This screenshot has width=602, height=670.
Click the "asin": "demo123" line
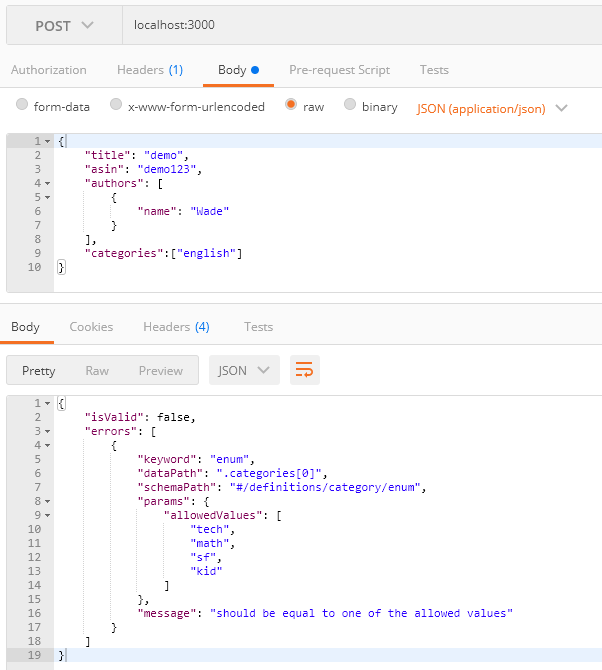143,169
